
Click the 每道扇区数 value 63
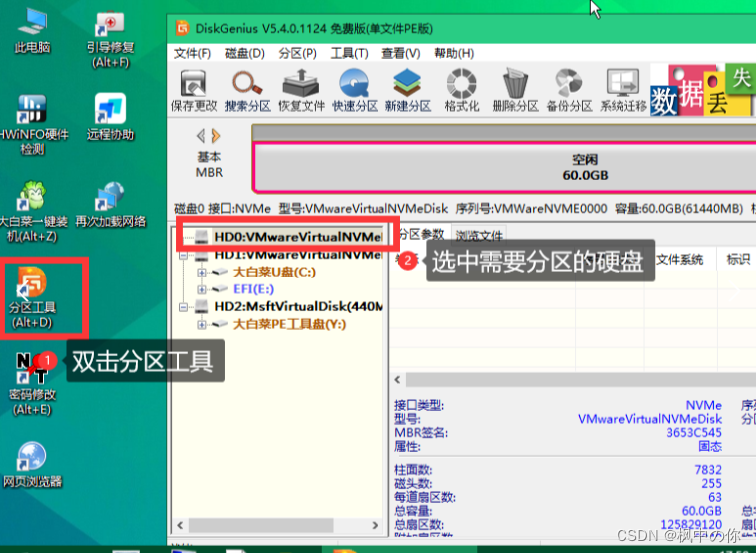[714, 497]
